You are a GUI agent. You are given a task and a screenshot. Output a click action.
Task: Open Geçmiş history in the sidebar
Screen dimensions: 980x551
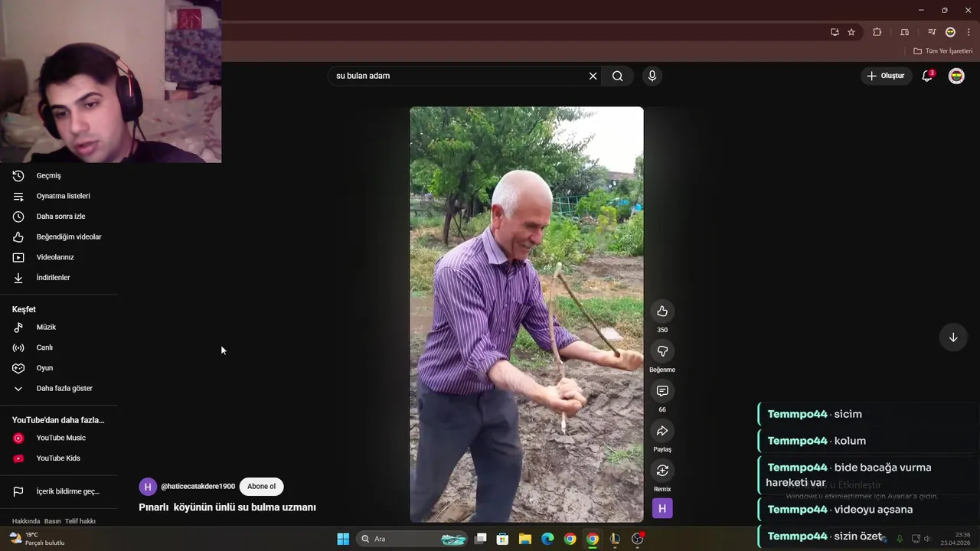pos(59,176)
